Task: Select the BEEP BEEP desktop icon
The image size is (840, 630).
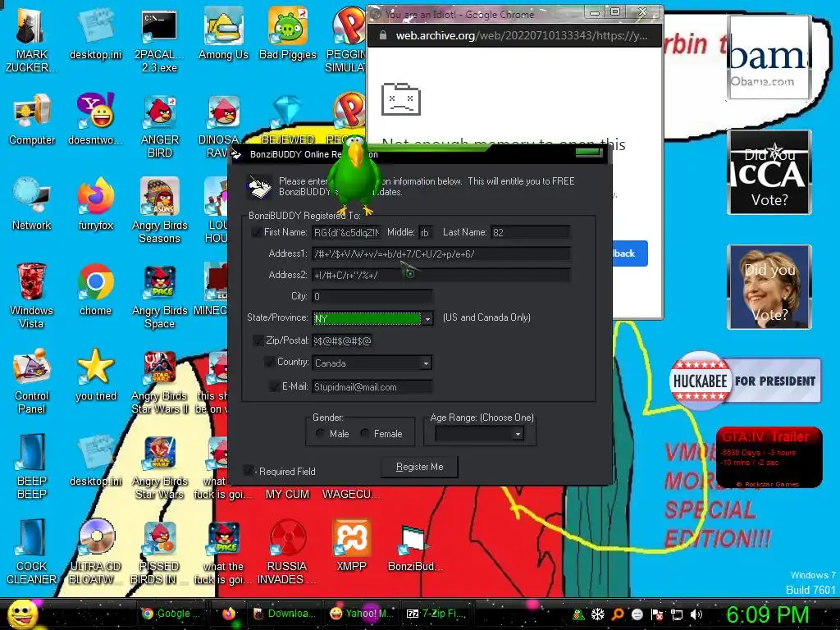Action: point(32,466)
